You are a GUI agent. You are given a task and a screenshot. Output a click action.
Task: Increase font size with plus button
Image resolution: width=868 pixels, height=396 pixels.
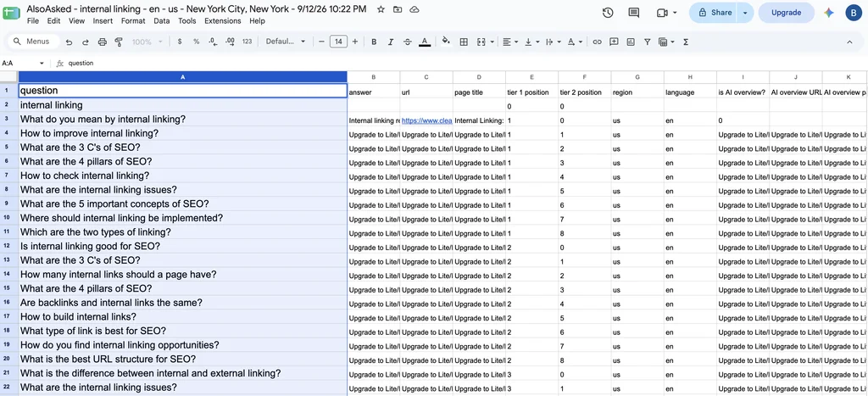[355, 42]
